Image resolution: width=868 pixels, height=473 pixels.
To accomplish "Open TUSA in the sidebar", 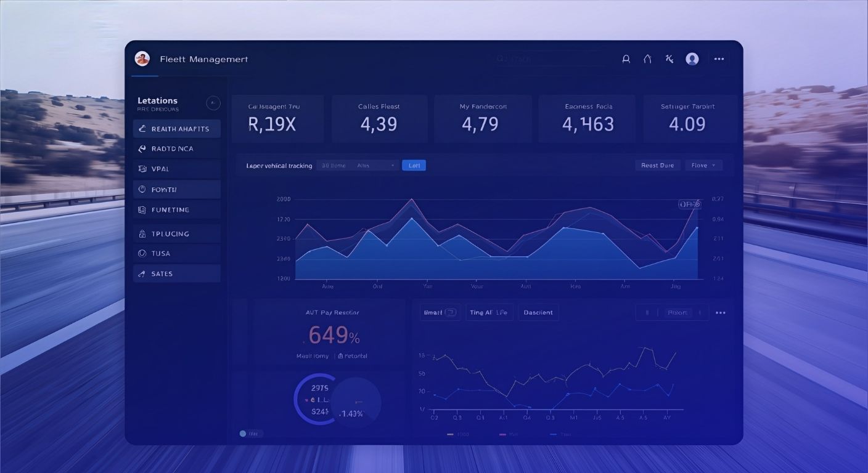I will (x=177, y=253).
